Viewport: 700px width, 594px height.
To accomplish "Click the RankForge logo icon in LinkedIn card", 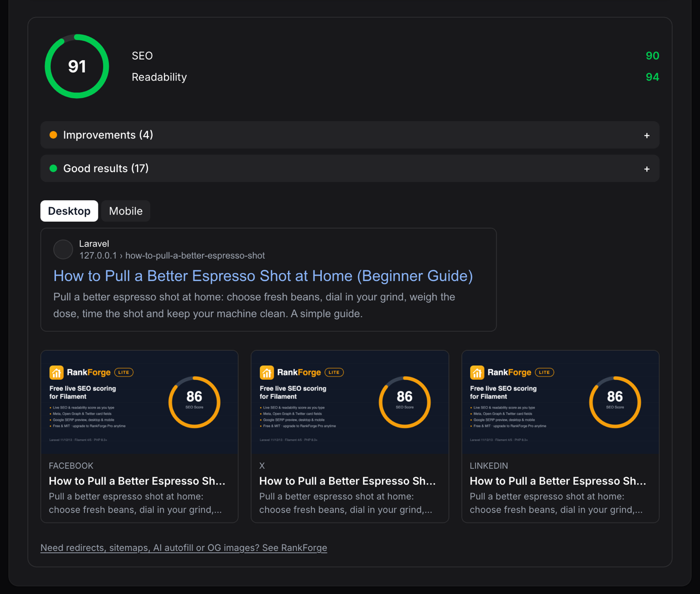I will (x=477, y=372).
